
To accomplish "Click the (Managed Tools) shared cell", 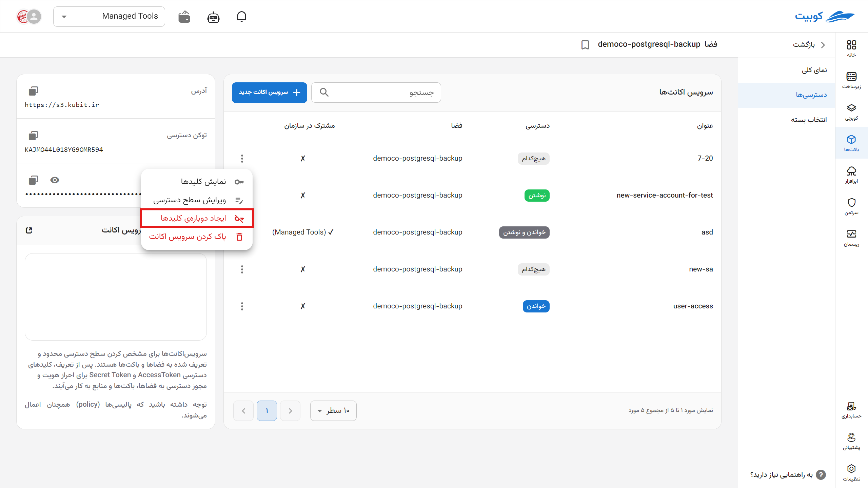I will pos(303,232).
